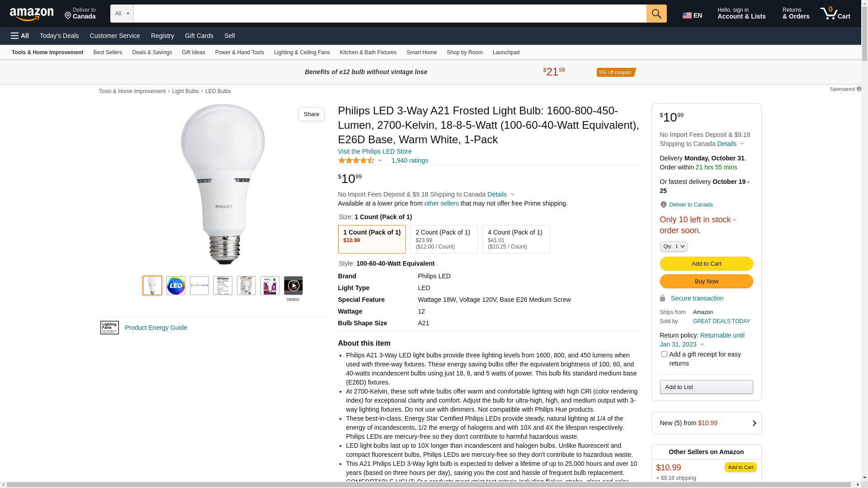This screenshot has width=868, height=488.
Task: Open the All hamburger menu
Action: 20,36
